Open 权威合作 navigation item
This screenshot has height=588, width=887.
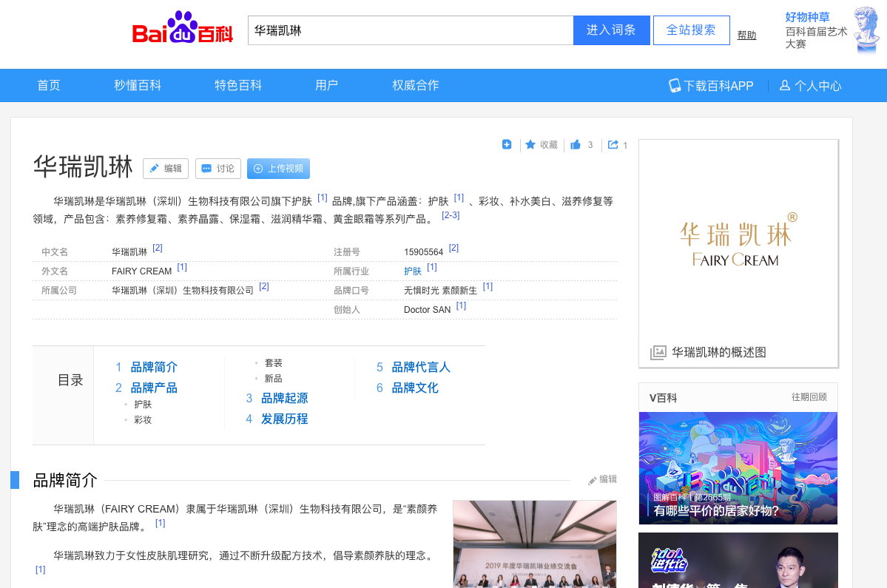coord(416,85)
